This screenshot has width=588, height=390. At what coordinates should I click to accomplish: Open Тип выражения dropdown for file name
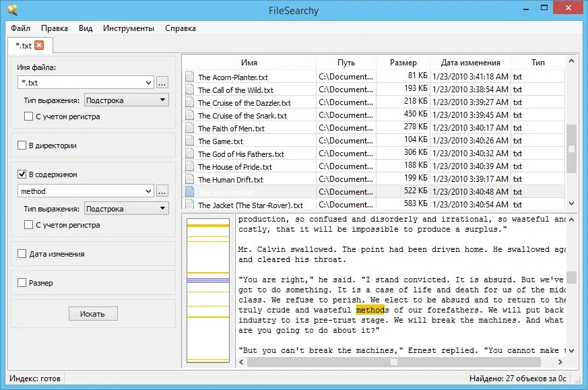click(x=127, y=100)
